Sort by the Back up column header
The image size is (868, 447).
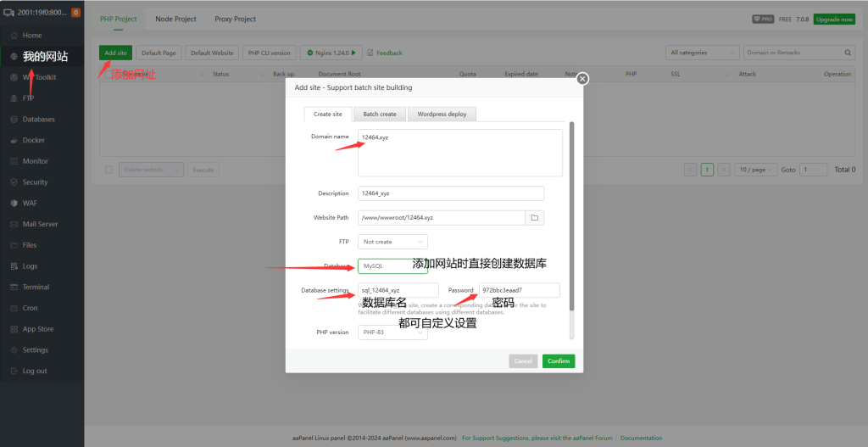tap(283, 74)
